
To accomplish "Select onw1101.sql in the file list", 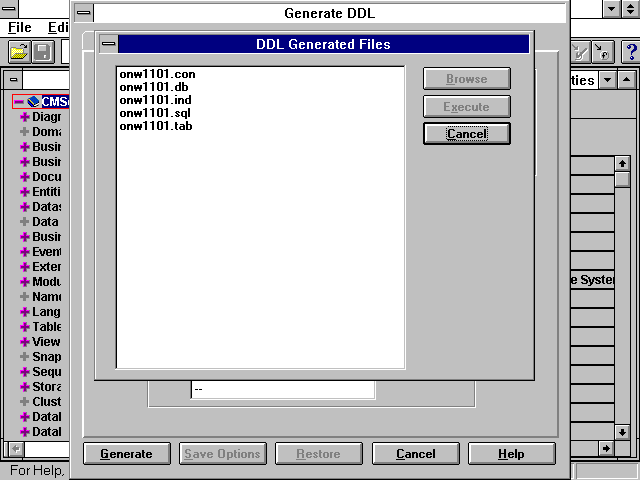I will click(141, 113).
